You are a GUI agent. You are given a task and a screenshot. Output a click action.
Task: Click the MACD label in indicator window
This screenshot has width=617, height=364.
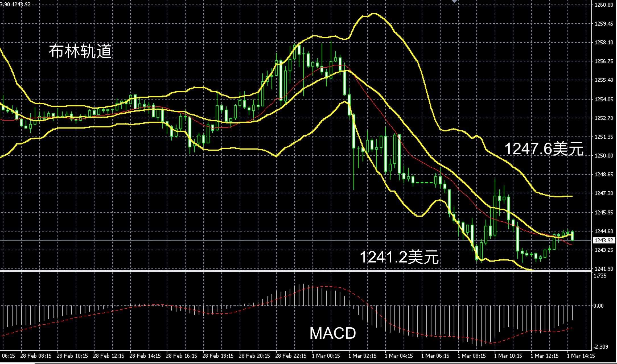tap(332, 333)
